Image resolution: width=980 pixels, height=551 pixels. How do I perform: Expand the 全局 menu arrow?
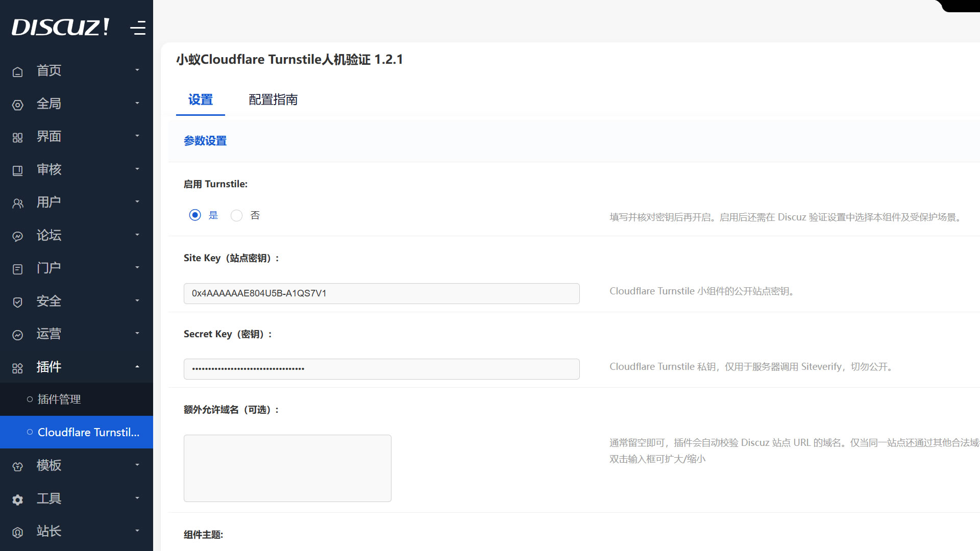[x=137, y=103]
